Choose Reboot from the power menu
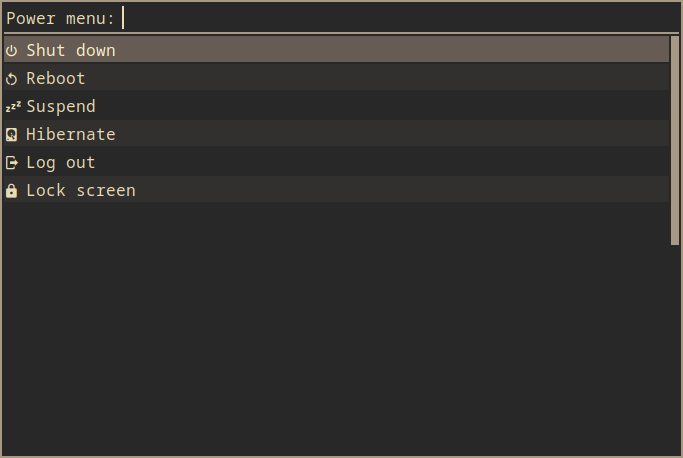 pyautogui.click(x=336, y=78)
